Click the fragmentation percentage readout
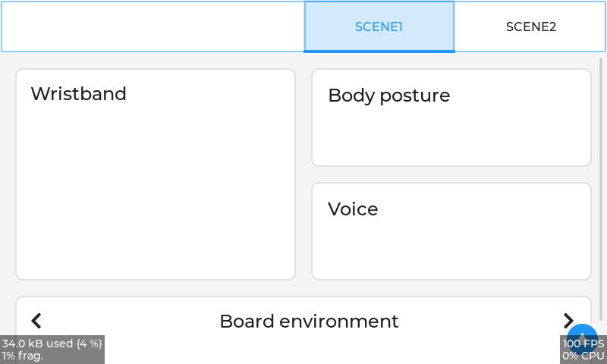The image size is (607, 364). point(23,356)
